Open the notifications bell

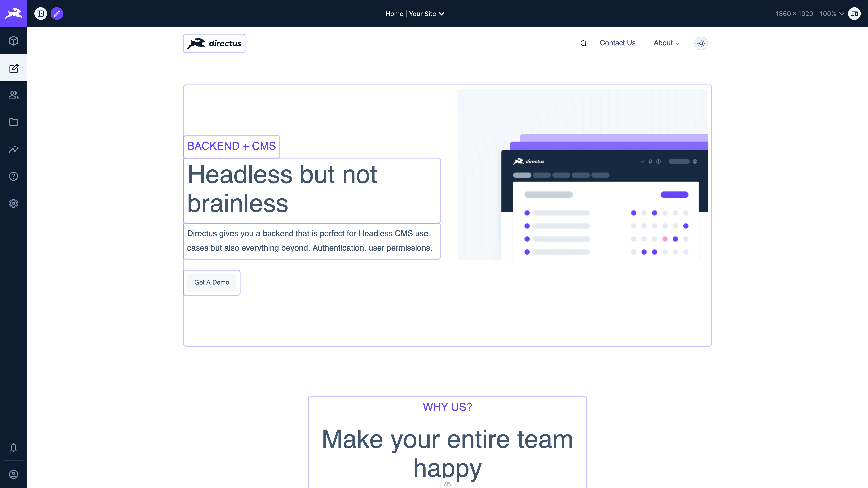click(x=13, y=447)
